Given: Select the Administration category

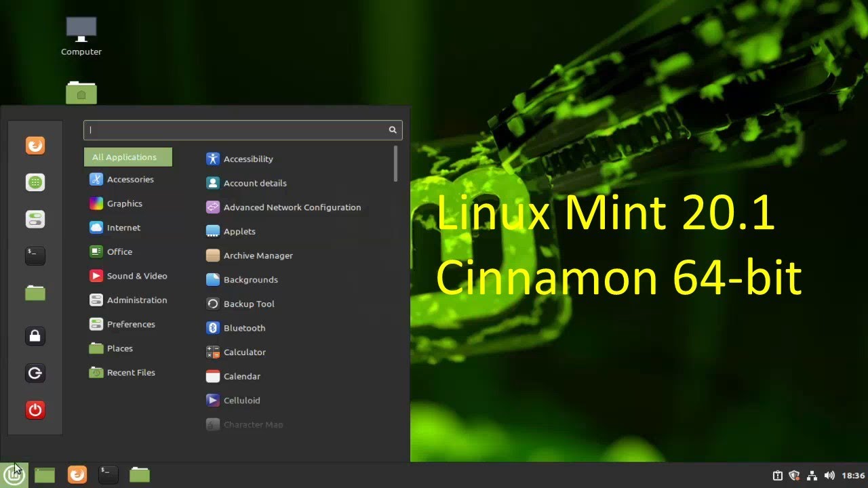Looking at the screenshot, I should [128, 300].
